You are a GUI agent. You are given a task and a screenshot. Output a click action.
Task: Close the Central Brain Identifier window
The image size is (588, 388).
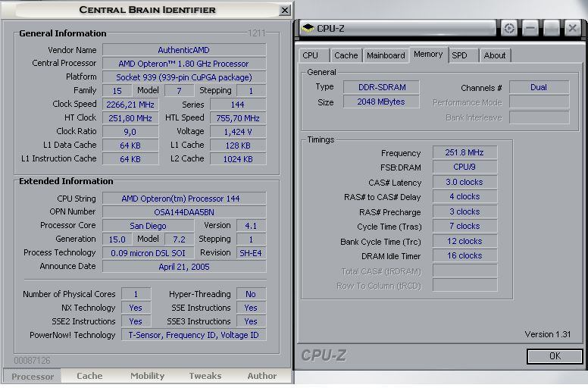pyautogui.click(x=285, y=10)
